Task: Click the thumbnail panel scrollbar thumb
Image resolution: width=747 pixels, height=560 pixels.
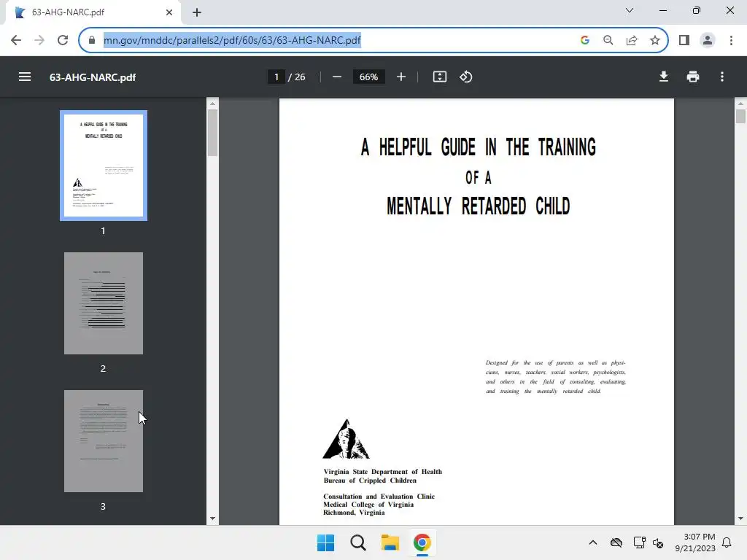Action: point(212,133)
